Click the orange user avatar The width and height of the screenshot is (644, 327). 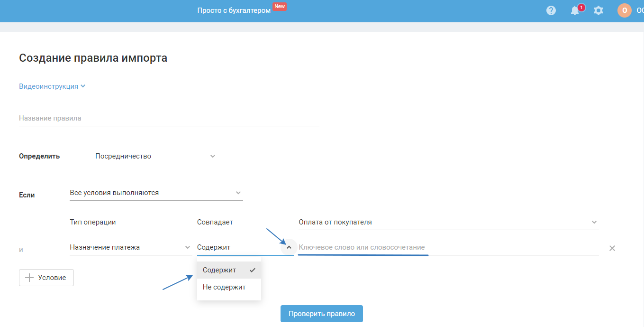pyautogui.click(x=624, y=10)
